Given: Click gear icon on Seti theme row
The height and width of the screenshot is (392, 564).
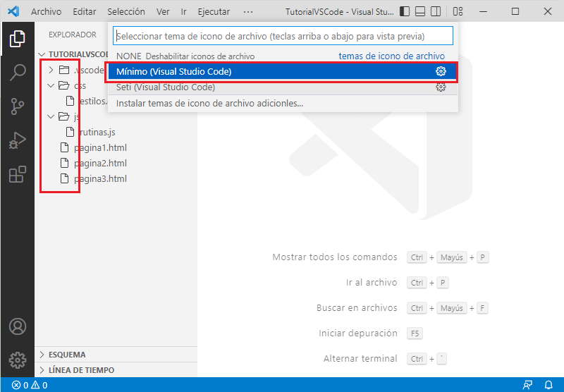Looking at the screenshot, I should pyautogui.click(x=441, y=87).
